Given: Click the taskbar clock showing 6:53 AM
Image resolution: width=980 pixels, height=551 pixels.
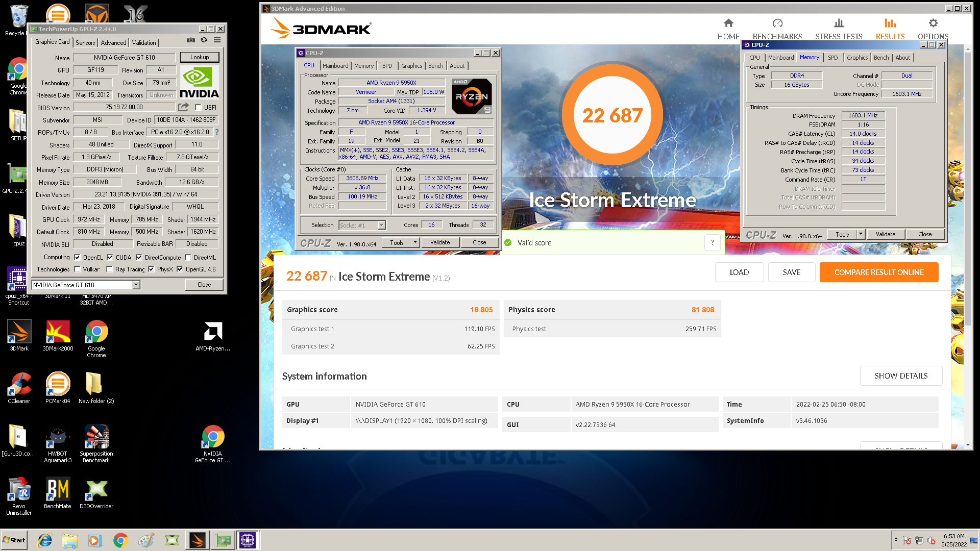Looking at the screenshot, I should pyautogui.click(x=953, y=536).
